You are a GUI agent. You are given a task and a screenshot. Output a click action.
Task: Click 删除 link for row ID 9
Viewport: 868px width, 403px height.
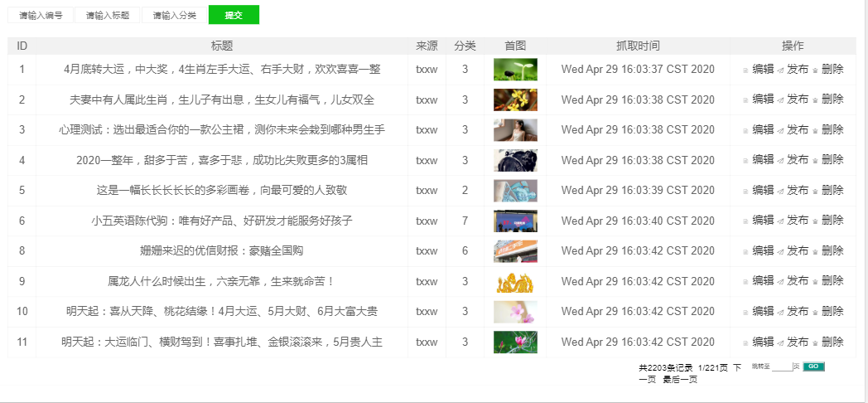pos(832,280)
